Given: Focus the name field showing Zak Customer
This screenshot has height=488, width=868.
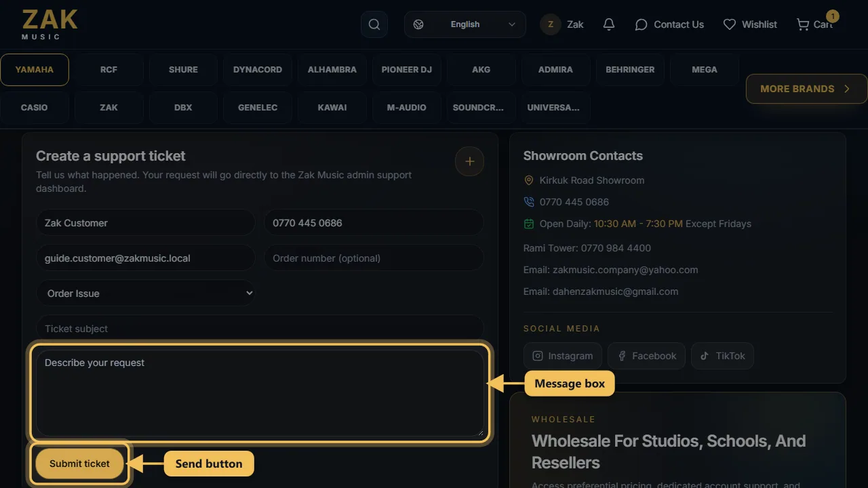Looking at the screenshot, I should tap(146, 223).
